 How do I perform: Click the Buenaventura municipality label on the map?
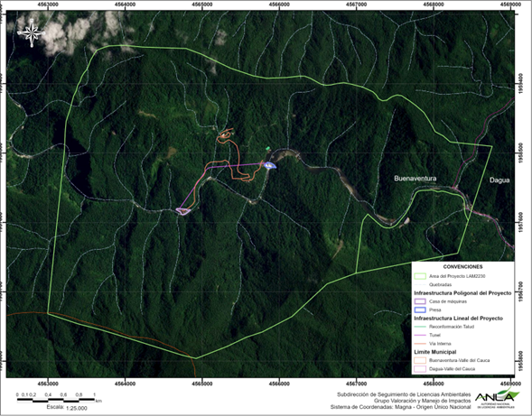tap(415, 179)
